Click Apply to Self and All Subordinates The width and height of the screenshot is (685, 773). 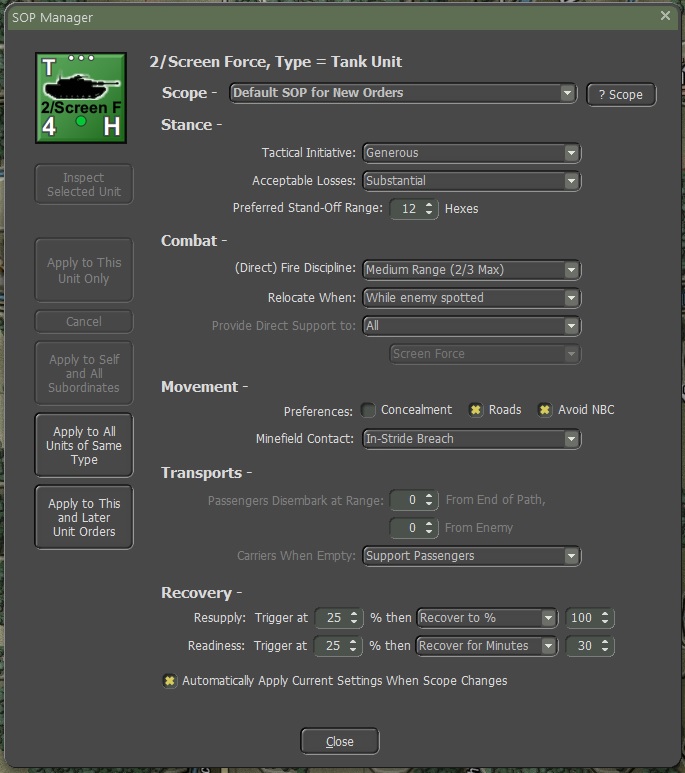click(x=84, y=373)
